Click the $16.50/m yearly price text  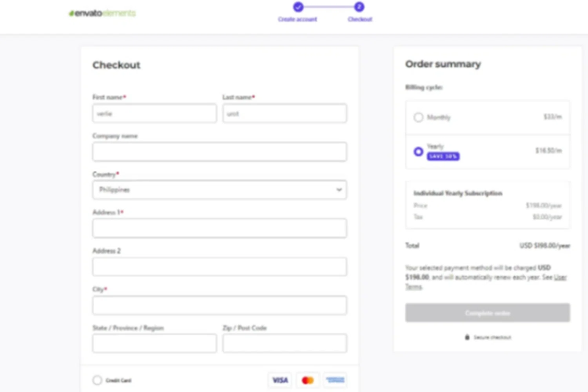(549, 150)
